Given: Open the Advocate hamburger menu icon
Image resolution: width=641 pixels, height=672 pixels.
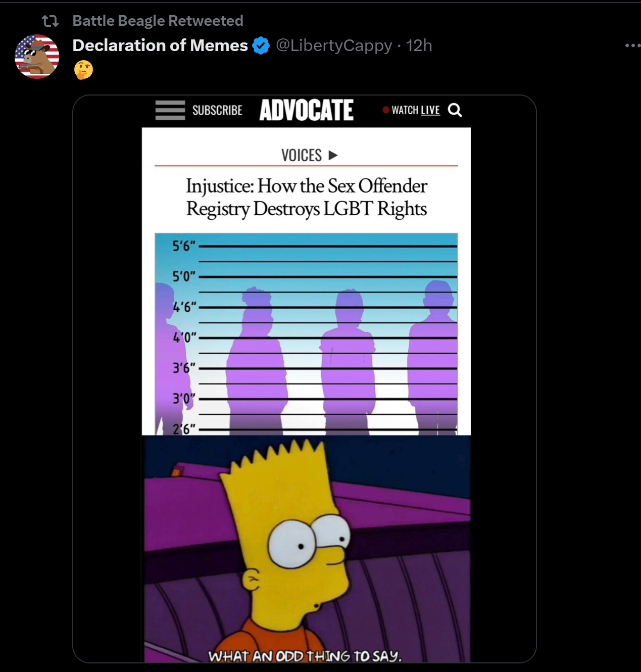Looking at the screenshot, I should pyautogui.click(x=170, y=110).
